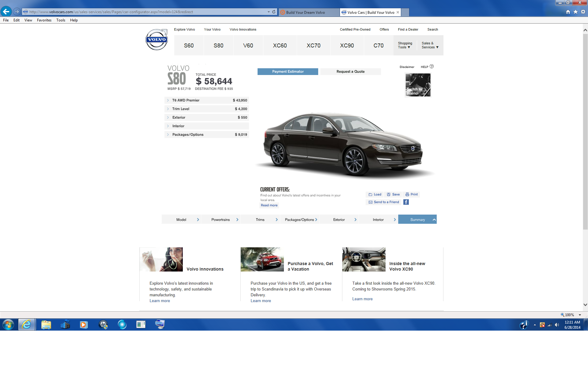588x371 pixels.
Task: Collapse the Summary tab
Action: point(417,219)
